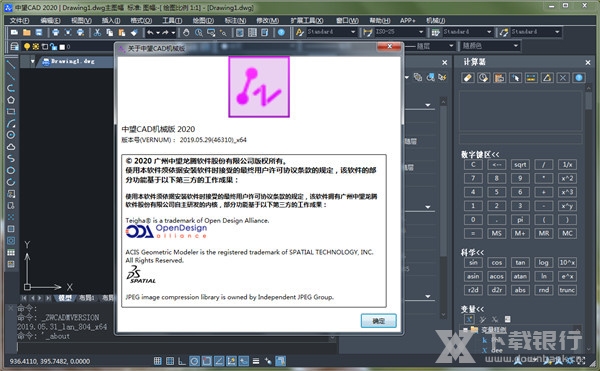Click the Cut scissors icon
Viewport: 600px width, 371px height.
(97, 33)
